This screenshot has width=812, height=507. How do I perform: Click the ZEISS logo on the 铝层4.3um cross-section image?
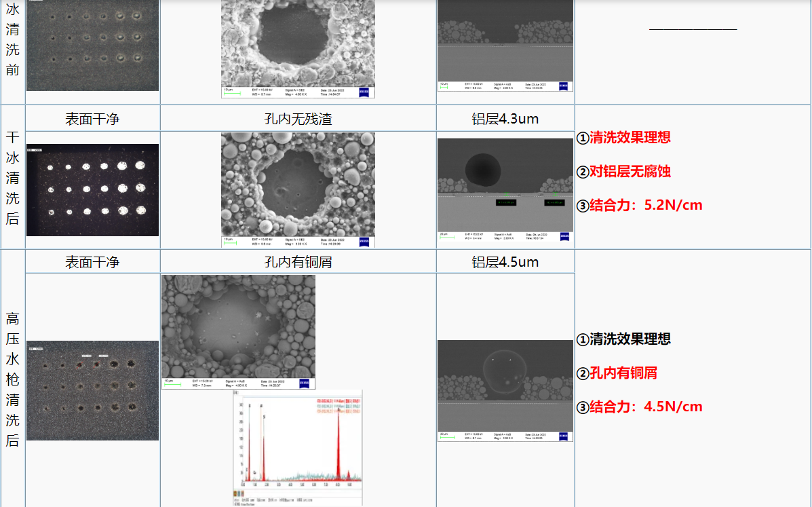coord(563,237)
